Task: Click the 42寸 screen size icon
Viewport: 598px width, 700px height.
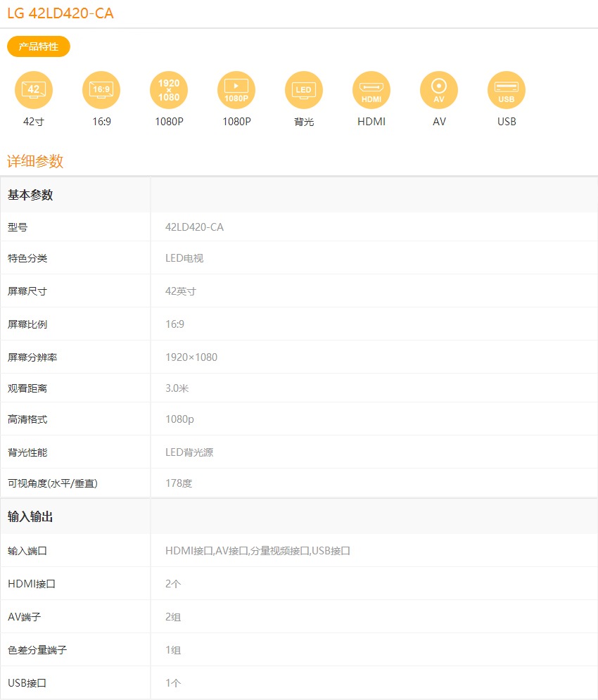Action: pyautogui.click(x=34, y=90)
